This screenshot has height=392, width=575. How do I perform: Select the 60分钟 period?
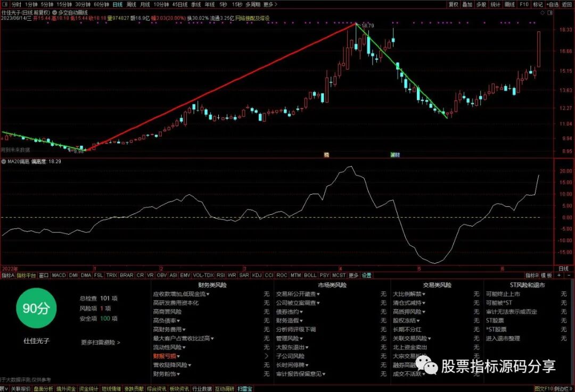point(101,4)
